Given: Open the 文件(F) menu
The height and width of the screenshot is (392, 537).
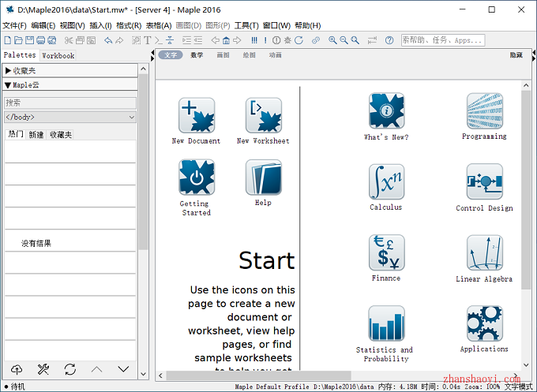Looking at the screenshot, I should (14, 26).
